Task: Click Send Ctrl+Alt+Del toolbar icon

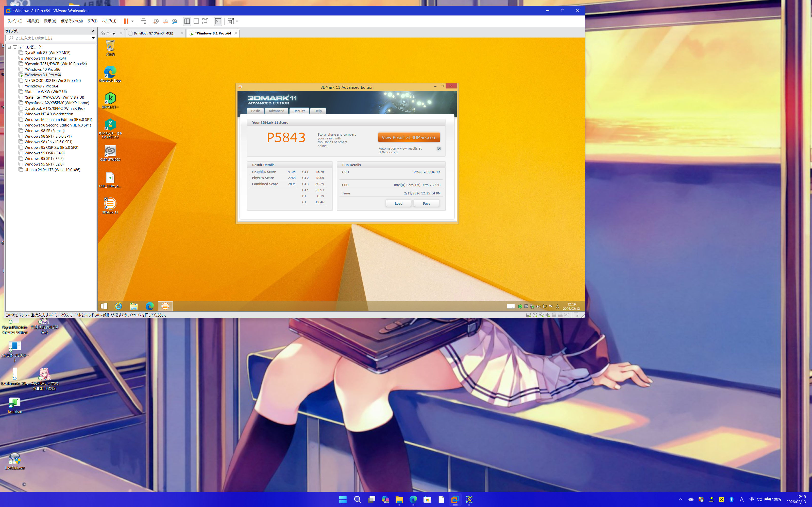Action: tap(144, 21)
